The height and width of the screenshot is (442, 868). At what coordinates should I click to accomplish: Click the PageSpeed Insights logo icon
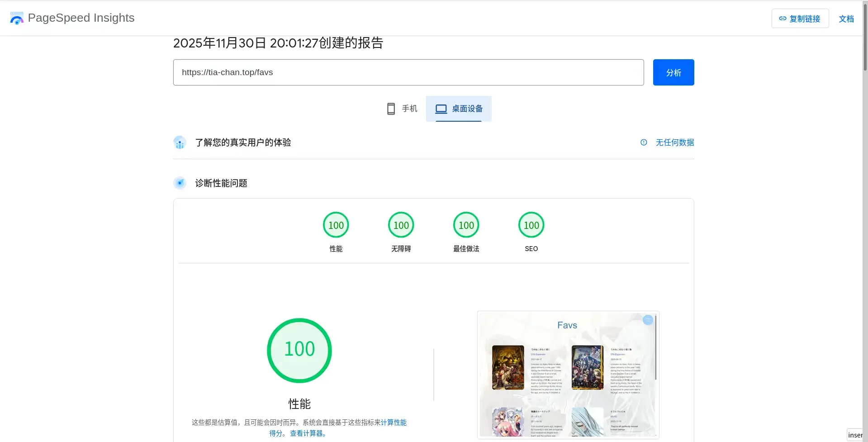[x=17, y=18]
